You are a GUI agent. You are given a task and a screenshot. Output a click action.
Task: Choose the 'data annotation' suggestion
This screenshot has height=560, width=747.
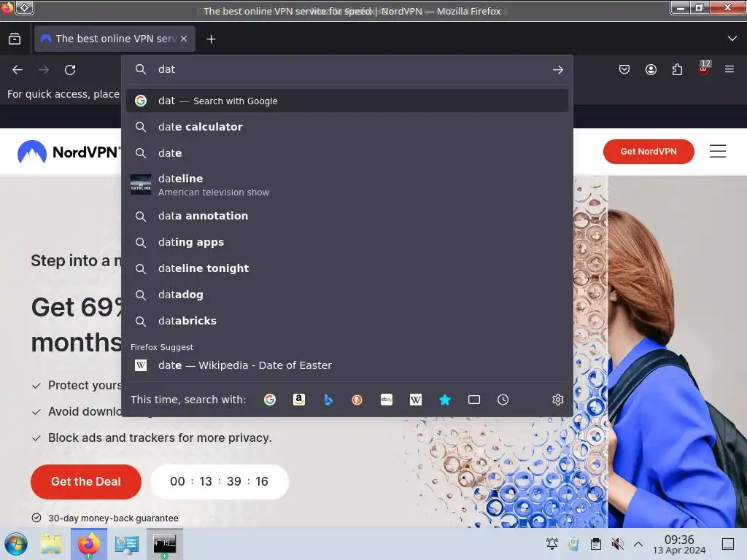pyautogui.click(x=347, y=216)
